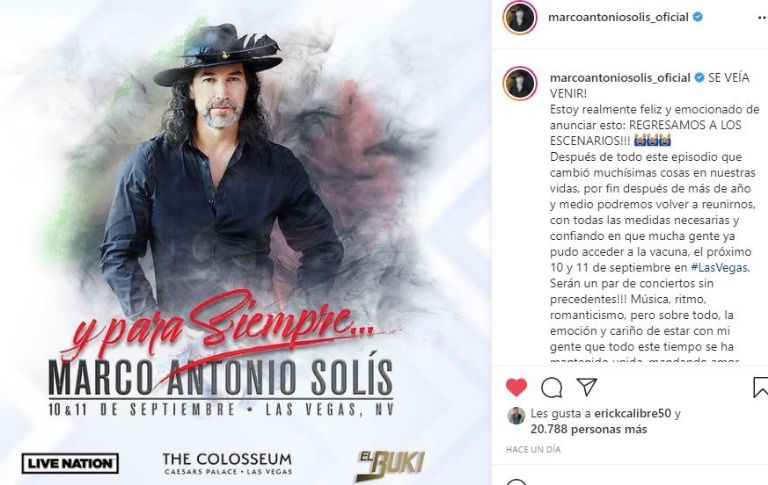Viewport: 768px width, 485px height.
Task: Click the Marco Antonio Solís concert poster image
Action: click(245, 242)
